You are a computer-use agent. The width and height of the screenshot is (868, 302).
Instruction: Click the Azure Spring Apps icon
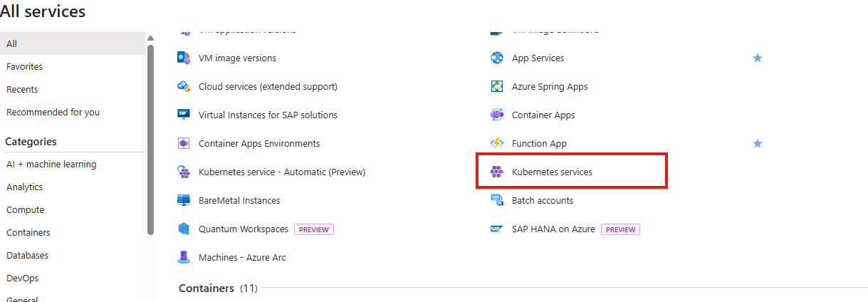tap(497, 86)
